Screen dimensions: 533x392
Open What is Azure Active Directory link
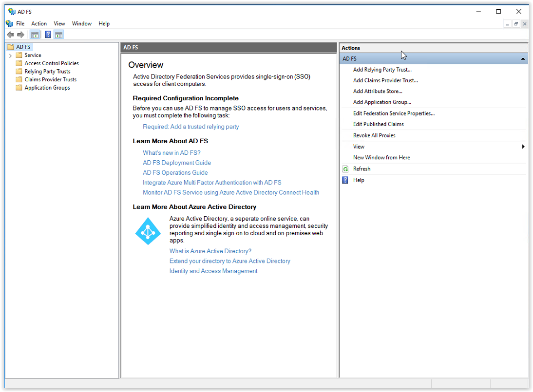pos(210,251)
